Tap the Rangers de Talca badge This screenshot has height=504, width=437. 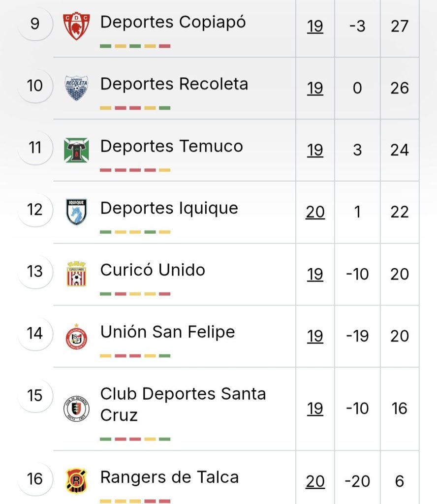click(76, 481)
